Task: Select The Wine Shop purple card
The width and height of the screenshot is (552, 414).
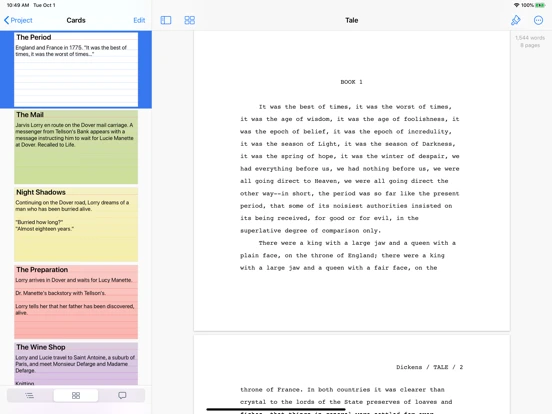Action: (76, 364)
